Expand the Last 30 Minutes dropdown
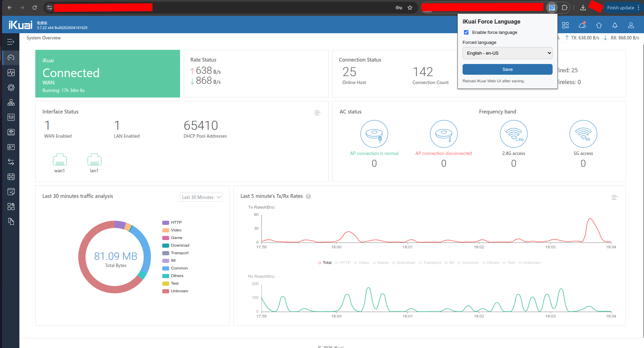This screenshot has width=644, height=348. tap(201, 197)
